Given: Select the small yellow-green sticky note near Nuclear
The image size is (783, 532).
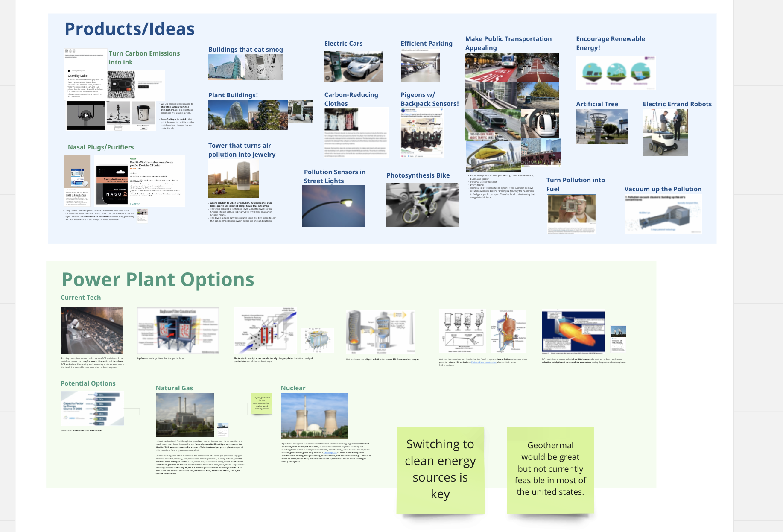Looking at the screenshot, I should pos(261,403).
